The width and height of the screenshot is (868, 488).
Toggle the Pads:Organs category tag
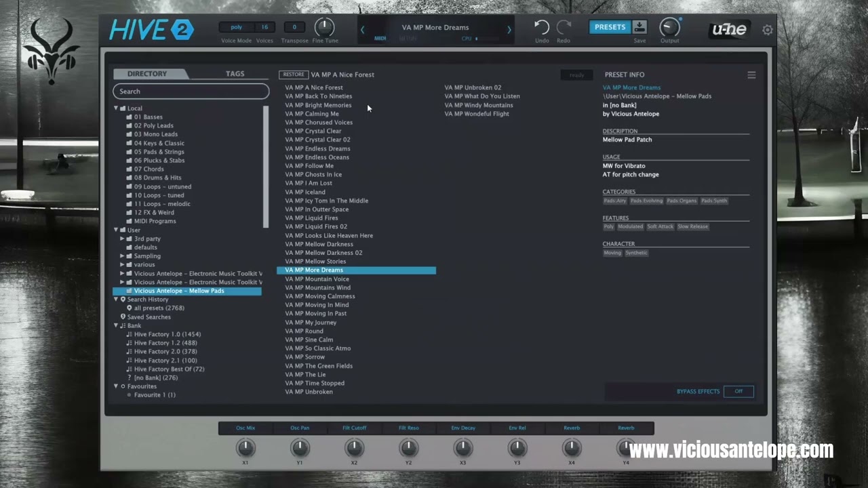click(x=682, y=201)
